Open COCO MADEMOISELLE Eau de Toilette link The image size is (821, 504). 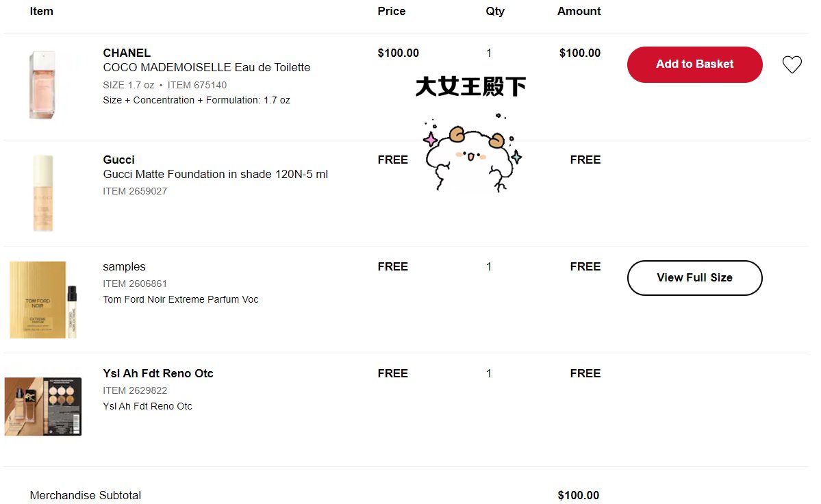(206, 67)
